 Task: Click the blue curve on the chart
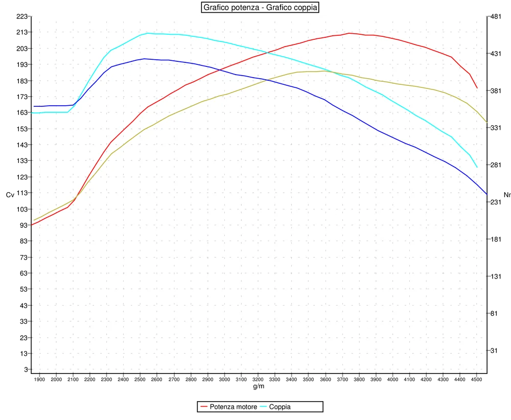click(x=145, y=58)
